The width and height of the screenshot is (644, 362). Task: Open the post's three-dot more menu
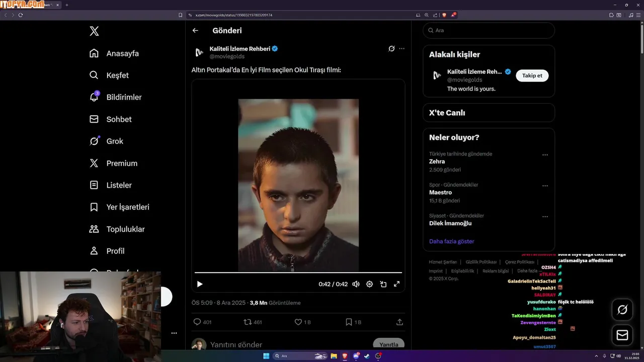click(x=401, y=49)
